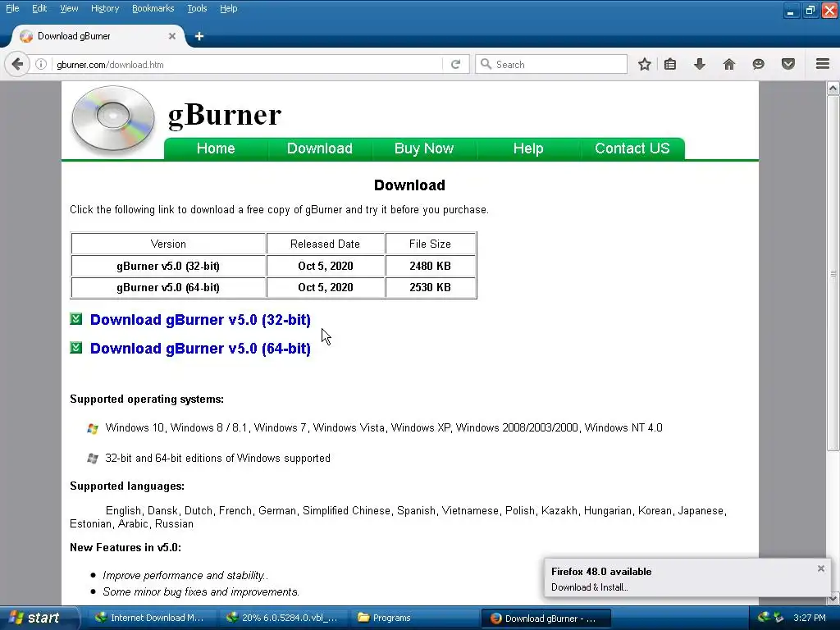Click the vertical scrollbar thumb
The width and height of the screenshot is (840, 630).
(833, 273)
